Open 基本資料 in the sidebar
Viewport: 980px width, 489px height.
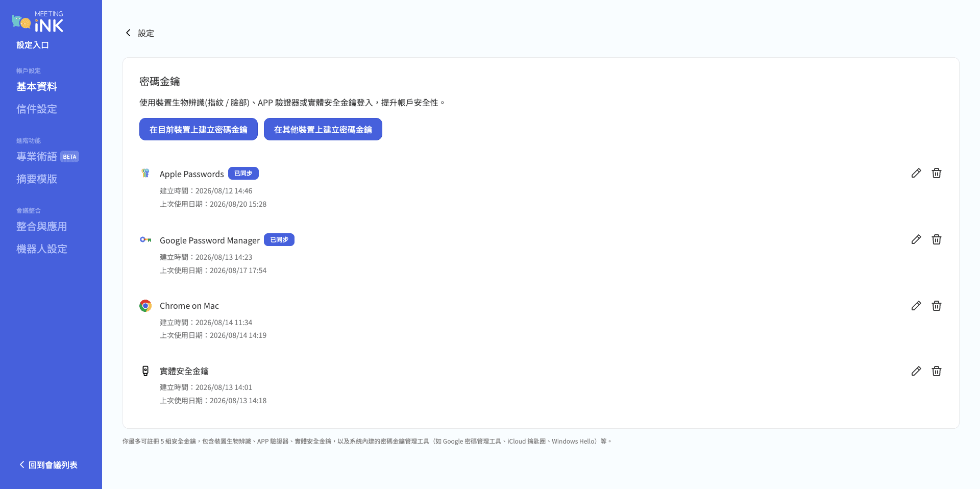point(37,87)
